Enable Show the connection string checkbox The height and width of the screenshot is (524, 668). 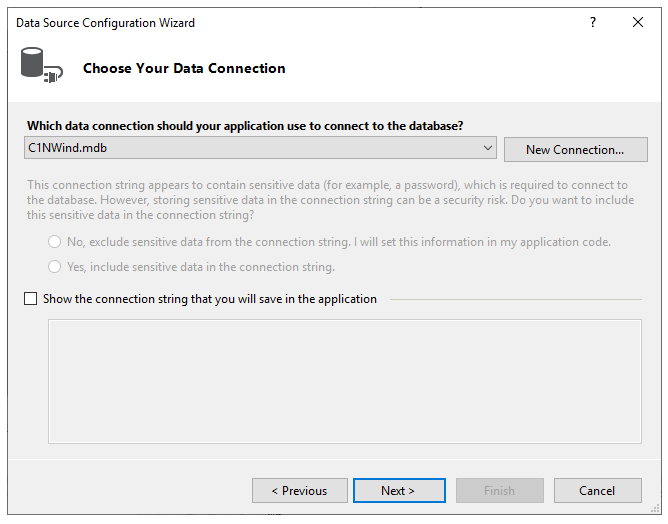30,299
